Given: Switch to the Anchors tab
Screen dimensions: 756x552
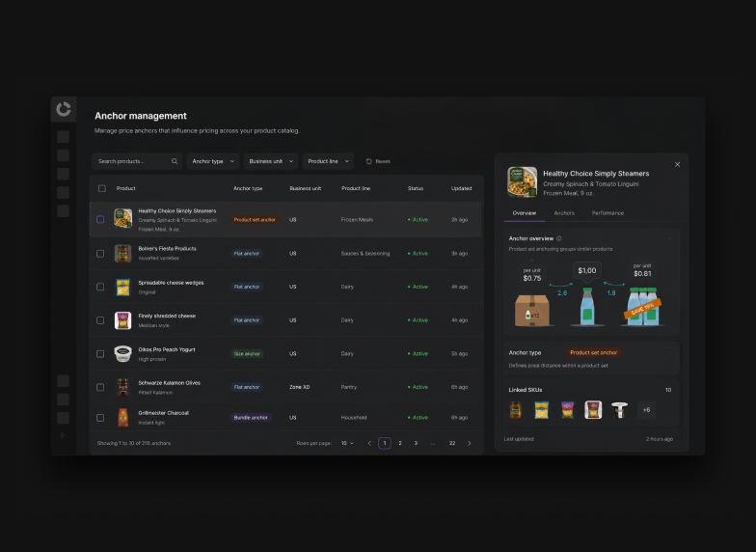Looking at the screenshot, I should tap(564, 212).
